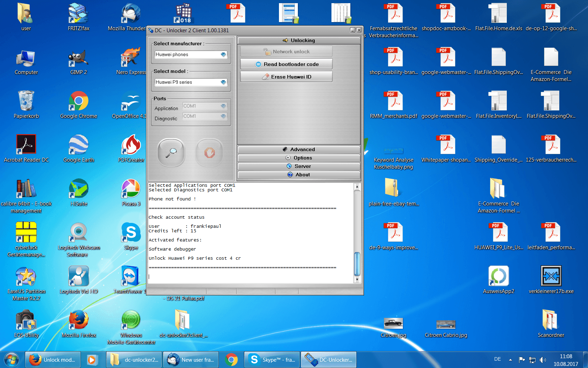Select the Computer desktop icon

(x=26, y=62)
